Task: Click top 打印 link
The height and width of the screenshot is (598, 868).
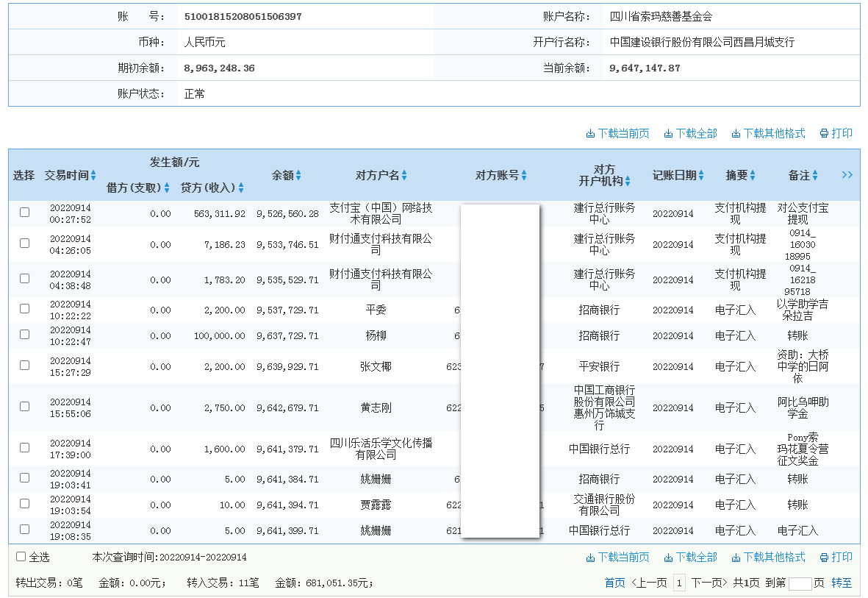Action: click(x=842, y=134)
